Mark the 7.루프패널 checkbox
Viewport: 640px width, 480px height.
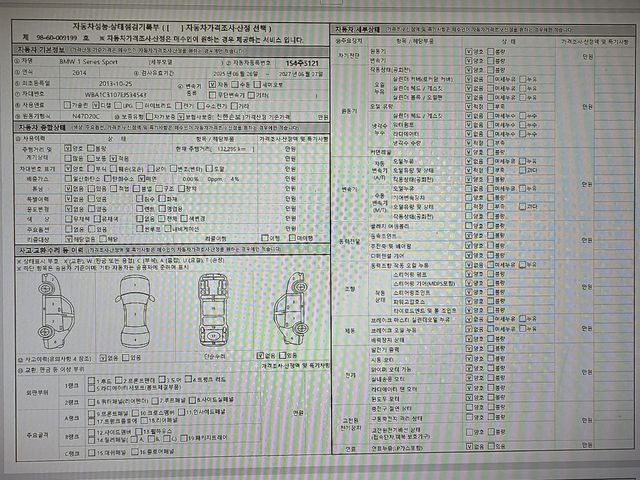161,399
